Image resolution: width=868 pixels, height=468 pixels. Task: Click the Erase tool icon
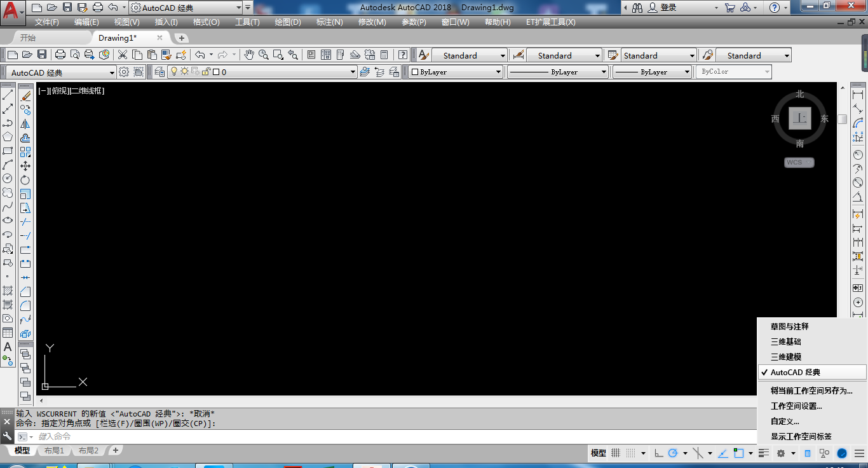point(25,96)
